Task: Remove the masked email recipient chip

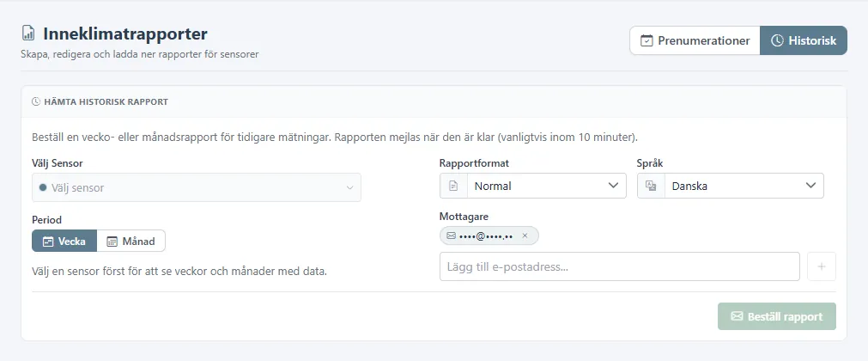Action: click(525, 236)
